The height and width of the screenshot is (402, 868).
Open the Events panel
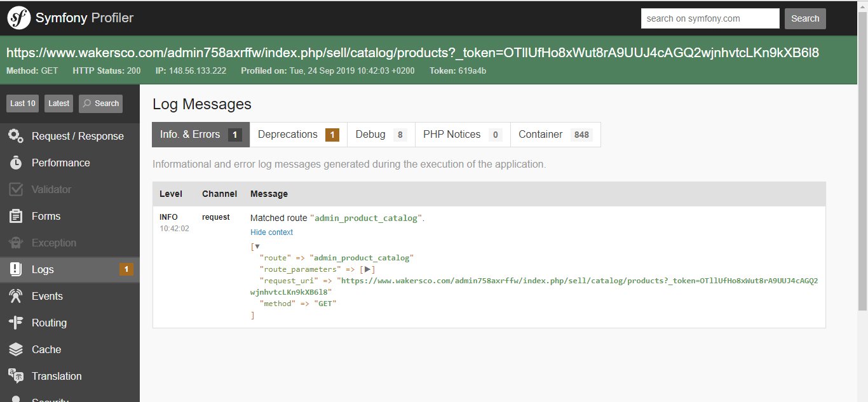coord(70,296)
